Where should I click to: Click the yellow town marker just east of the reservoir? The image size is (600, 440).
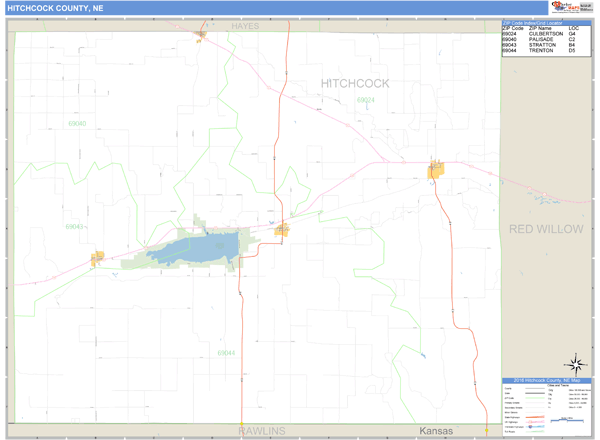coord(283,230)
